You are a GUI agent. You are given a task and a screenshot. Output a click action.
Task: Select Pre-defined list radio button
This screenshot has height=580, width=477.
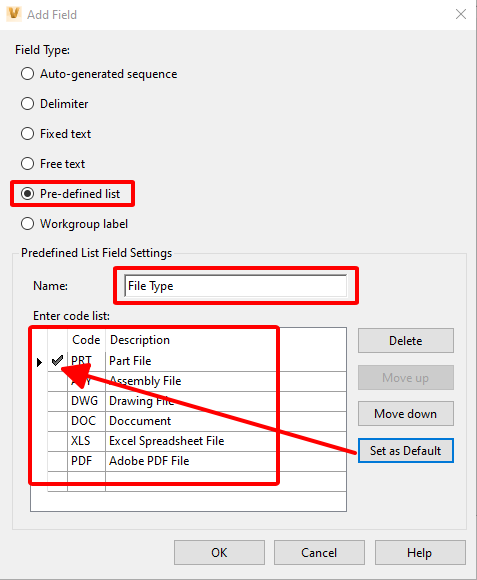point(70,193)
